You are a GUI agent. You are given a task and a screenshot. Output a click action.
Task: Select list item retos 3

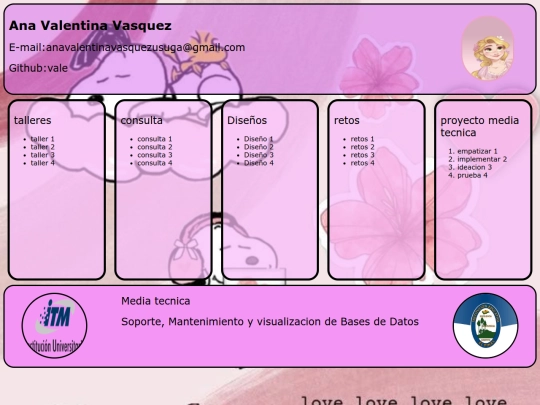[362, 155]
